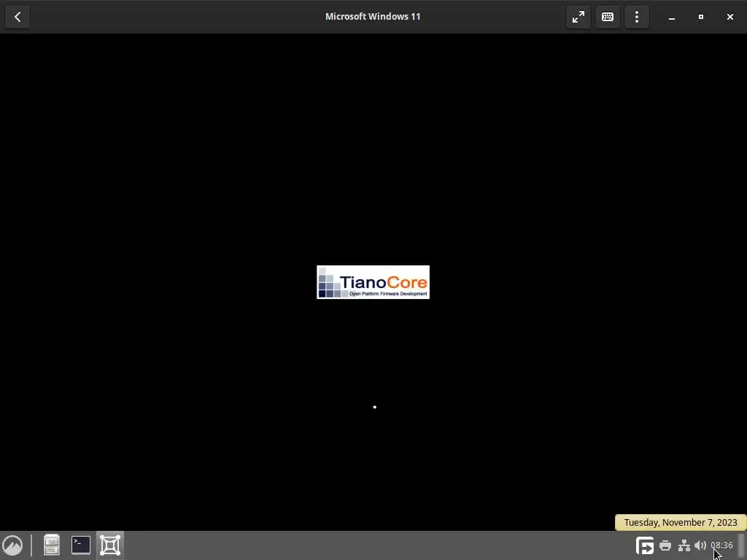Open the applications menu in taskbar
747x560 pixels.
click(x=13, y=545)
